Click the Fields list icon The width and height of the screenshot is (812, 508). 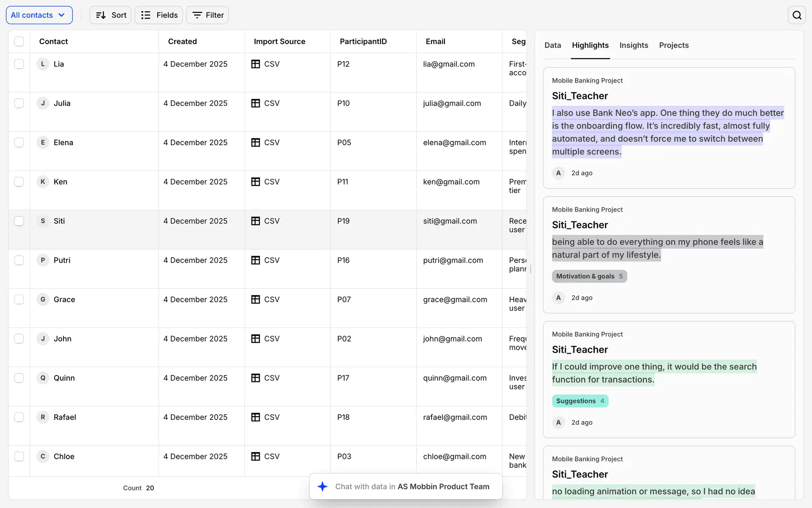145,15
